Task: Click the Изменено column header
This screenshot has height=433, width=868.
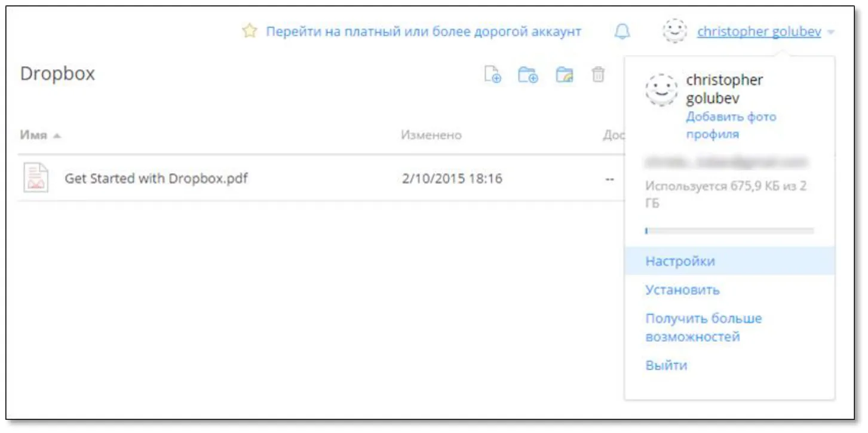Action: pos(431,135)
